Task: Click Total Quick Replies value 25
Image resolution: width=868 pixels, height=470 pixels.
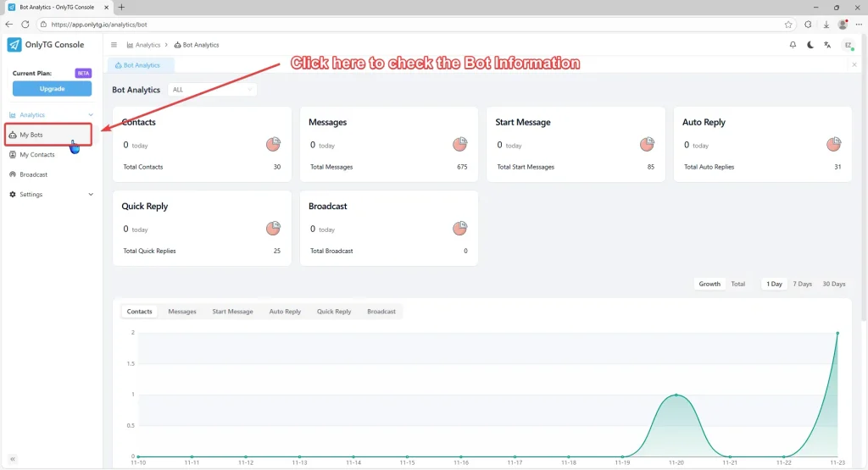Action: click(x=277, y=251)
